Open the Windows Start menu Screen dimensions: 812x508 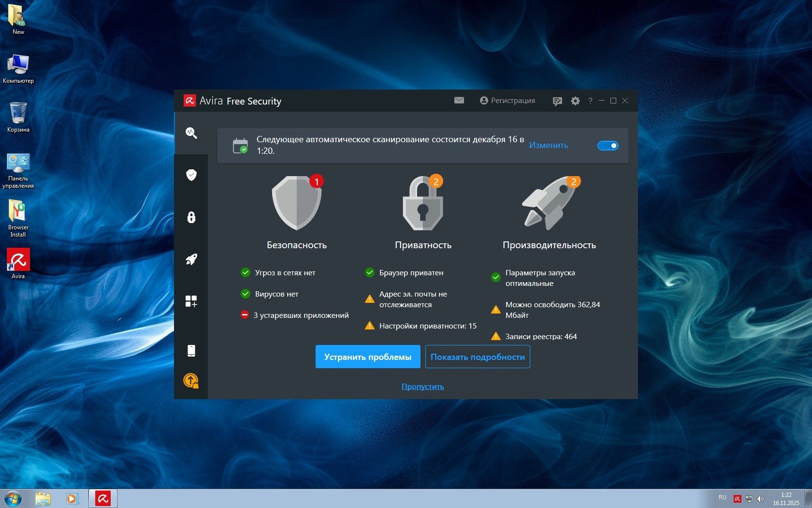(13, 498)
